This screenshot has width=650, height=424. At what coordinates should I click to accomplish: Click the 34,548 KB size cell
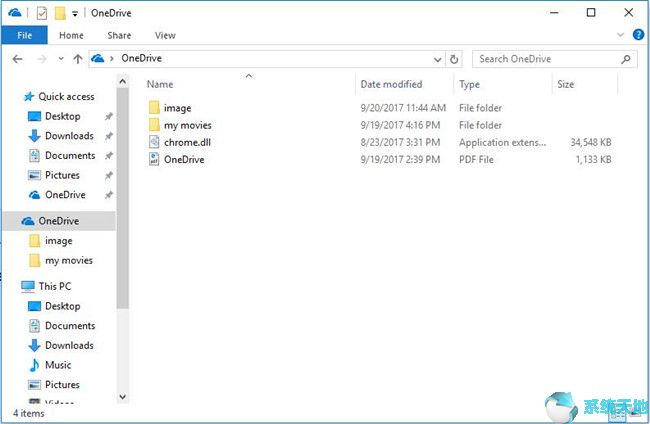591,143
